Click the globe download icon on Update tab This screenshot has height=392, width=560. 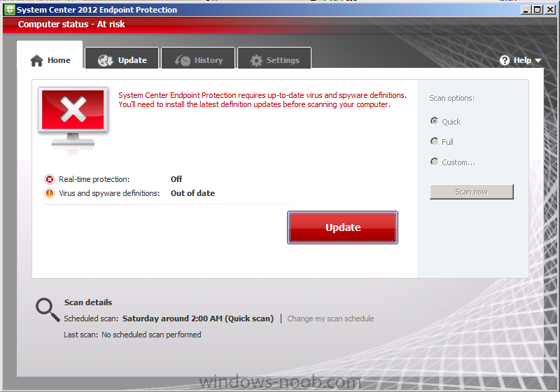point(106,60)
